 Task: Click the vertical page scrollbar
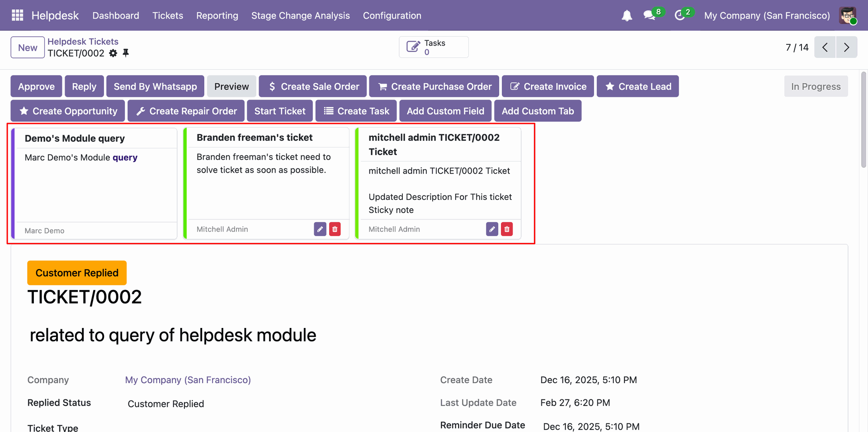point(863,120)
